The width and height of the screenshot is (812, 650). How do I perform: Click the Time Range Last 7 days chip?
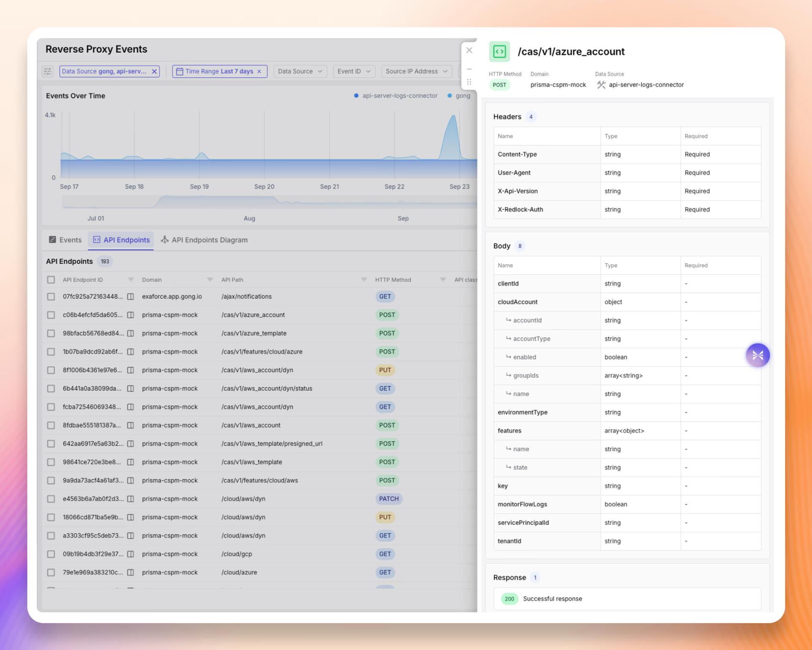(x=219, y=72)
